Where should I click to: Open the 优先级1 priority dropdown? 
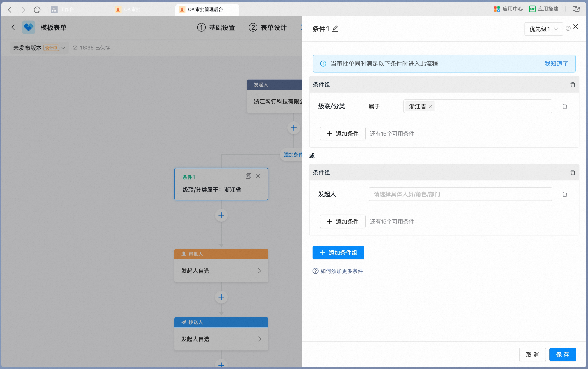coord(544,29)
